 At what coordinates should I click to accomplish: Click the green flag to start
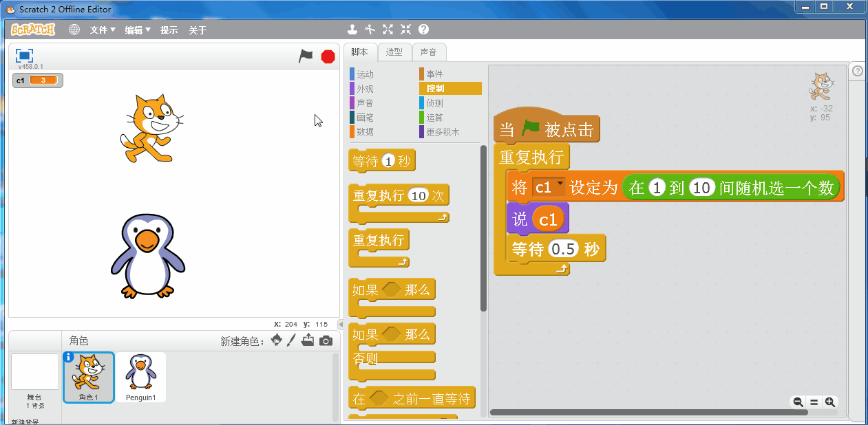(306, 56)
